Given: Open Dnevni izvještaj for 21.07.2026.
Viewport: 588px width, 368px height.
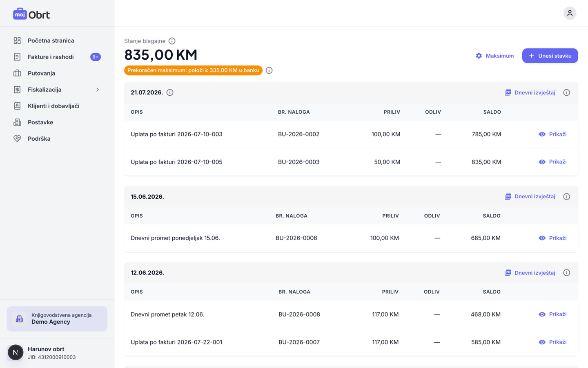Looking at the screenshot, I should pos(530,92).
